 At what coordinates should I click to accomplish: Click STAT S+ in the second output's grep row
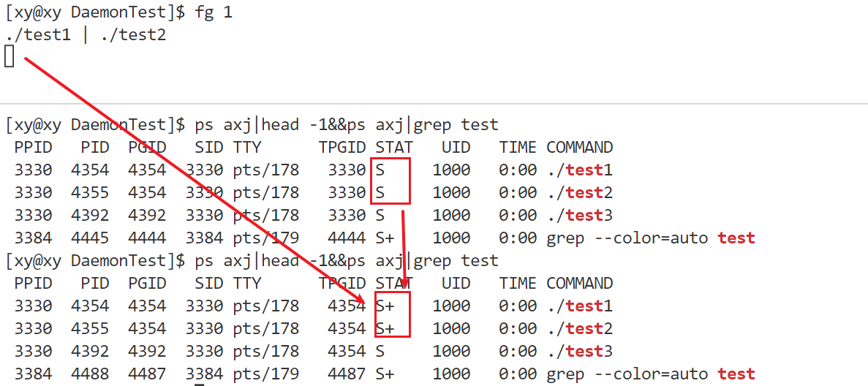pyautogui.click(x=385, y=374)
